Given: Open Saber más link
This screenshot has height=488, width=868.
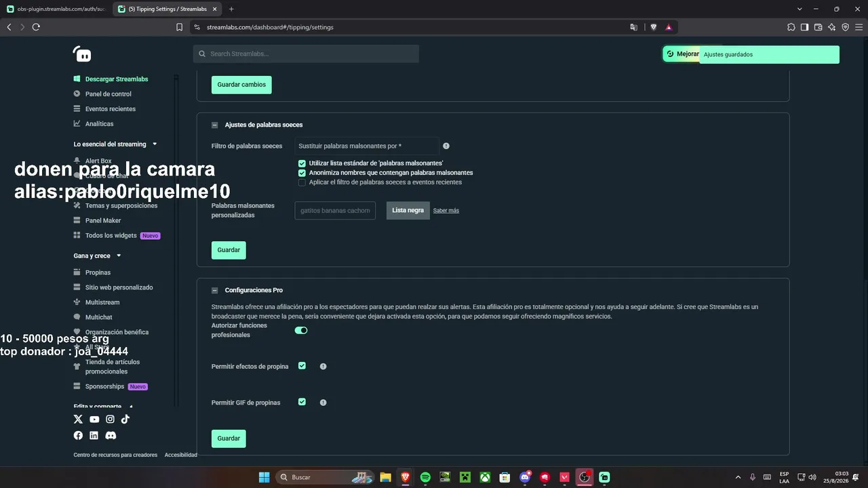Looking at the screenshot, I should (446, 211).
